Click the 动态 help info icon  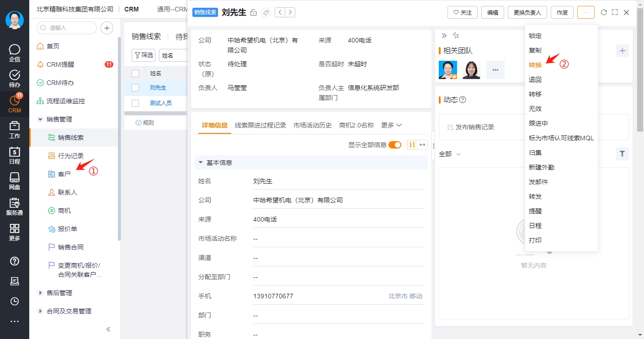tap(463, 100)
